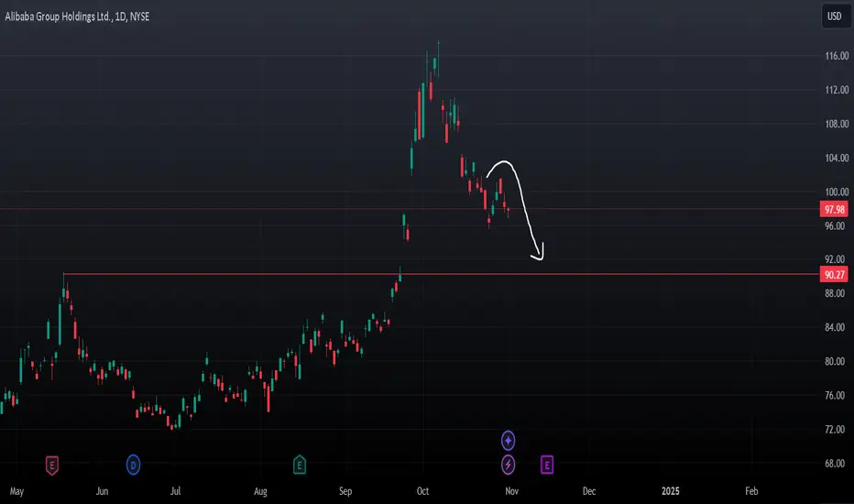The image size is (854, 504).
Task: Click the Nov label on time axis
Action: tap(511, 491)
